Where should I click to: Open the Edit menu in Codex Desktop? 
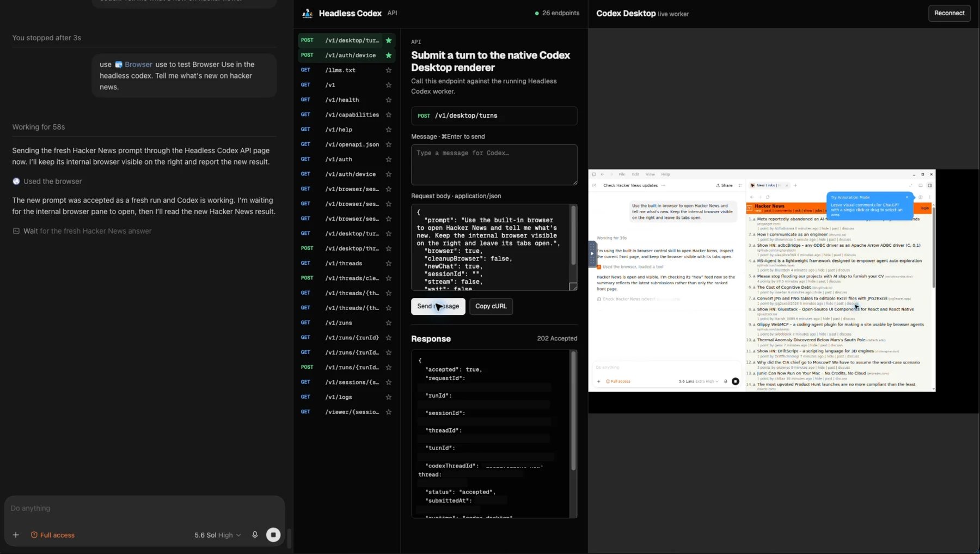point(635,174)
